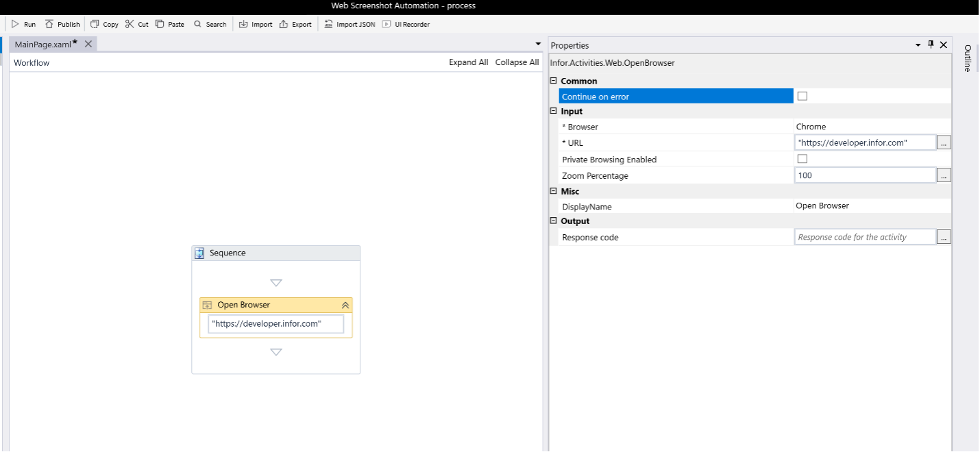Viewport: 980px width, 452px height.
Task: Click the Cut scissors icon
Action: 130,24
